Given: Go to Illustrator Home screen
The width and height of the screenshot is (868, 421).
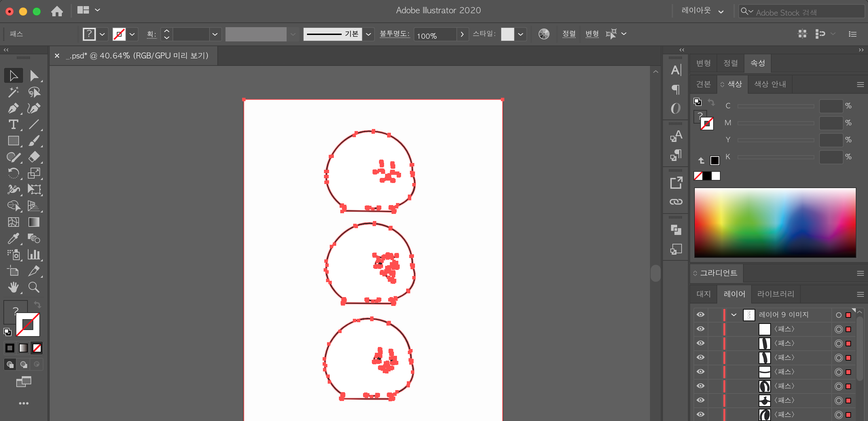Looking at the screenshot, I should (x=57, y=11).
